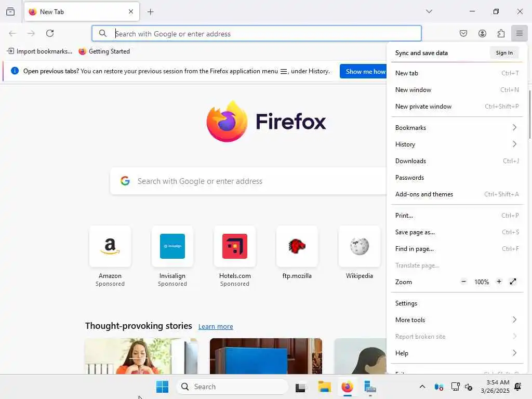Click the page's Google search box
The image size is (532, 399).
(x=248, y=181)
